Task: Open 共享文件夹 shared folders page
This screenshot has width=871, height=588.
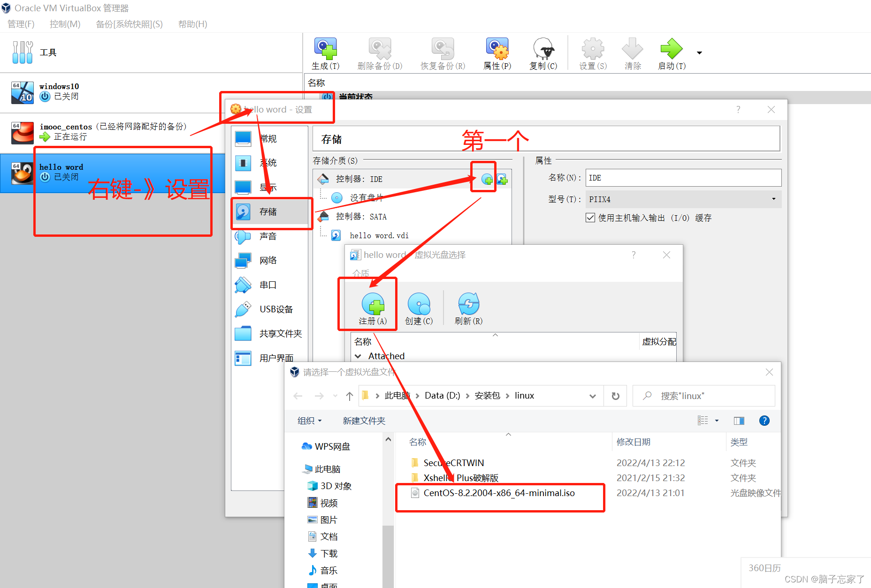Action: 269,334
